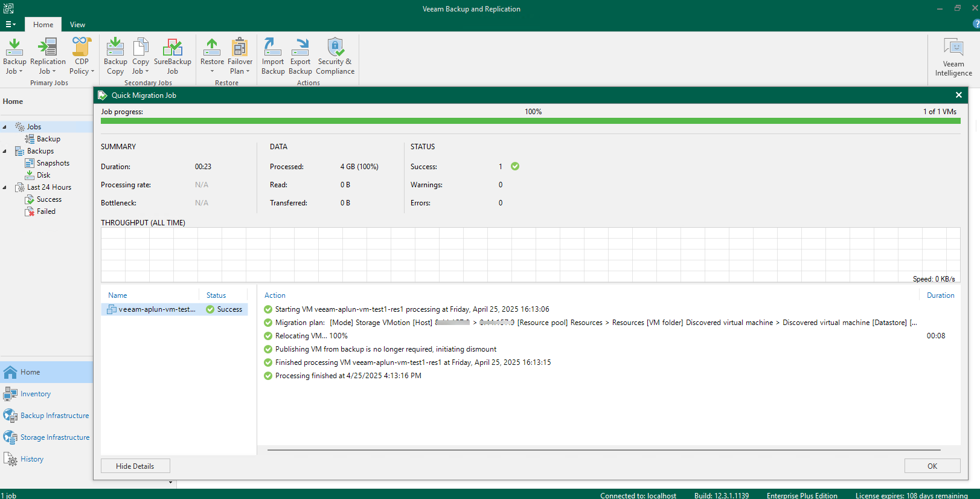Select 'Starting VM veeam-aplun-vm-test1-res1' log line

tap(610, 309)
